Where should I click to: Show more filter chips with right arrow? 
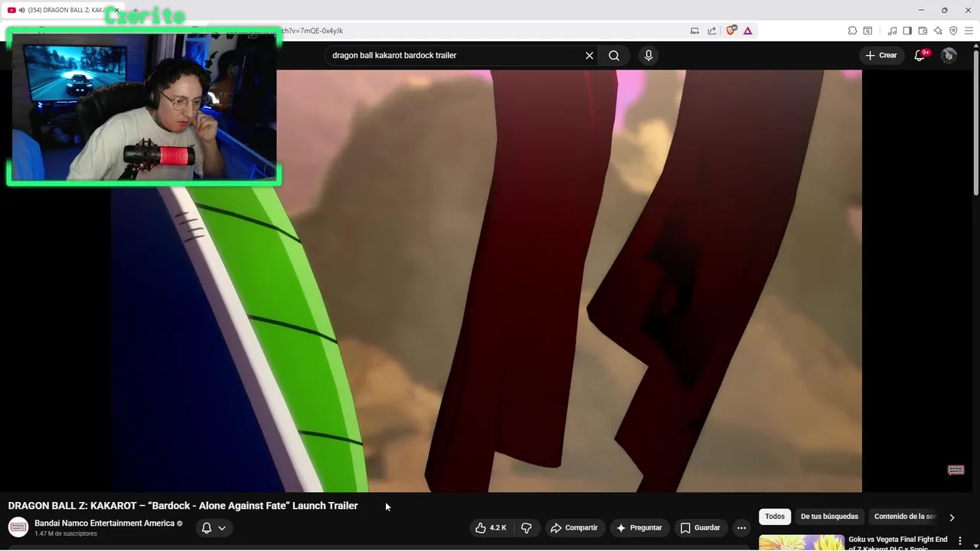pos(952,517)
